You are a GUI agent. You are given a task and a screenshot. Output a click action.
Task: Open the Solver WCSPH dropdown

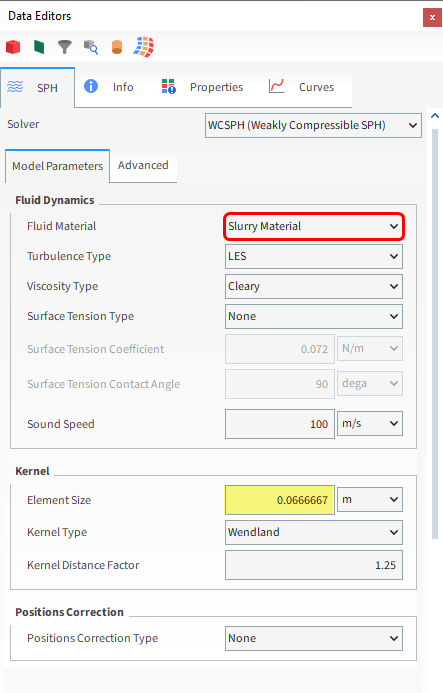click(313, 126)
